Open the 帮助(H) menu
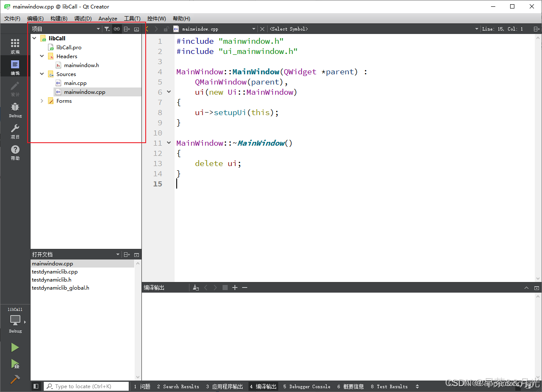 click(181, 19)
